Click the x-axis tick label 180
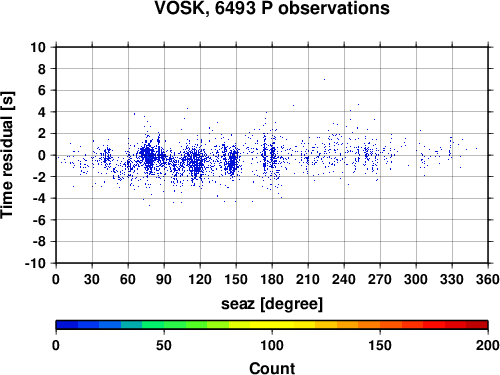Viewport: 500px width, 375px height. point(272,279)
